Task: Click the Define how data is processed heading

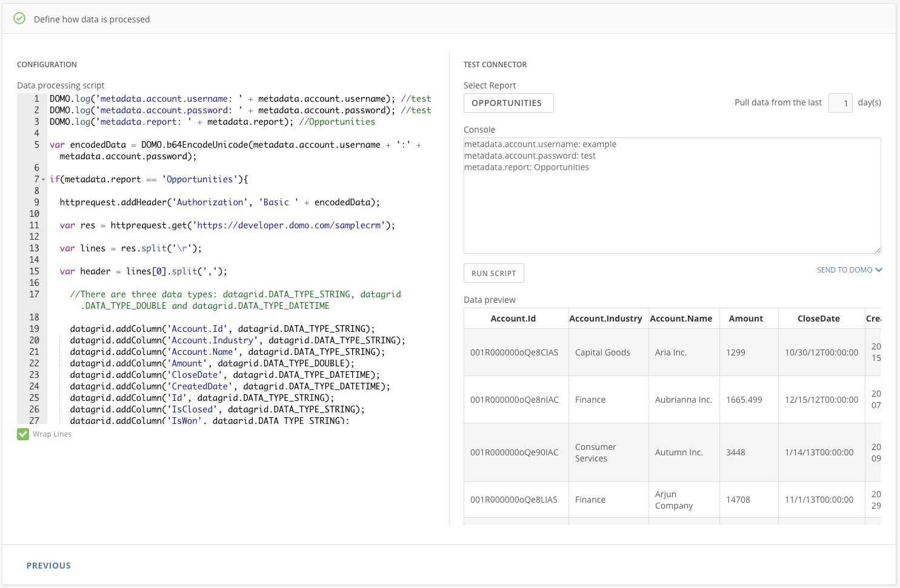Action: (x=92, y=19)
